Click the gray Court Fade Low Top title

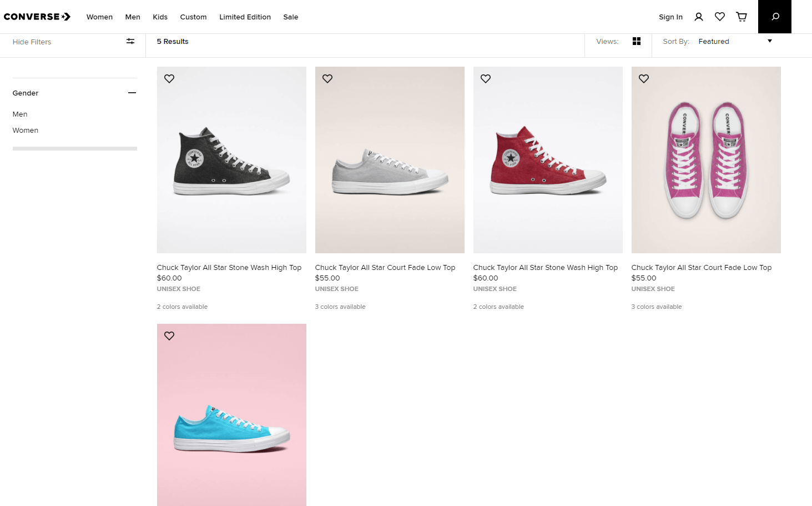385,267
